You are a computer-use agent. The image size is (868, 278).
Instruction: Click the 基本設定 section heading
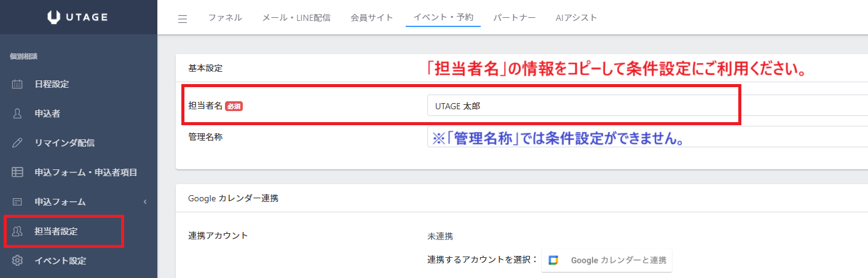coord(205,68)
